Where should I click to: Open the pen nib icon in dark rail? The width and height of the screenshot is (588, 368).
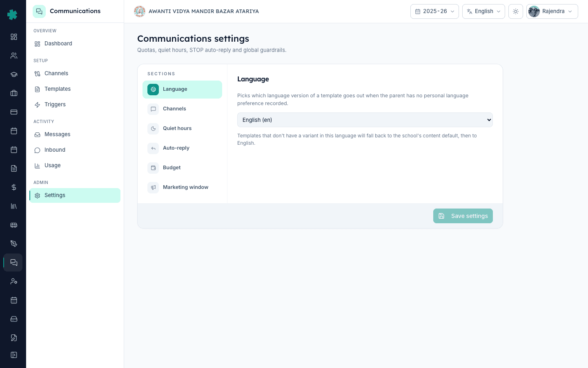point(14,244)
